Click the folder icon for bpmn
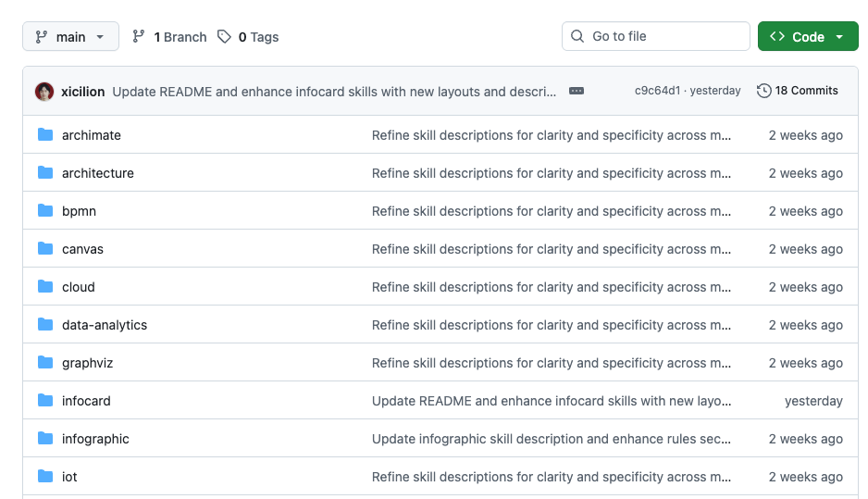The image size is (868, 499). pyautogui.click(x=45, y=210)
